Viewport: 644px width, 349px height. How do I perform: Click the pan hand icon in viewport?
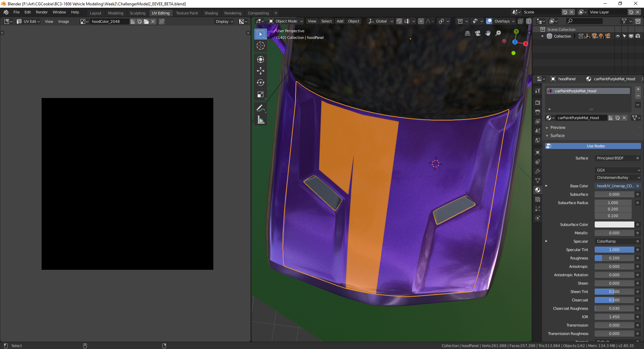(x=488, y=33)
